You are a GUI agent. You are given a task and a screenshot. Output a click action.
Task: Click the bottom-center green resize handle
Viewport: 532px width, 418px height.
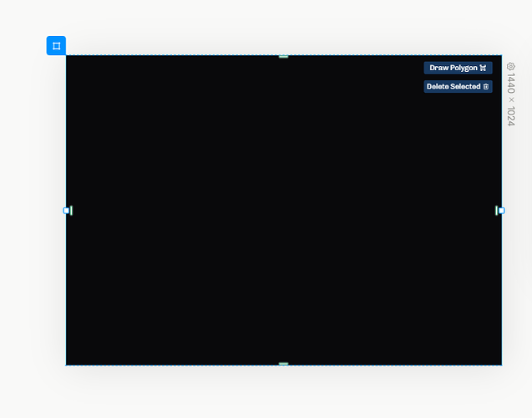[x=283, y=364]
